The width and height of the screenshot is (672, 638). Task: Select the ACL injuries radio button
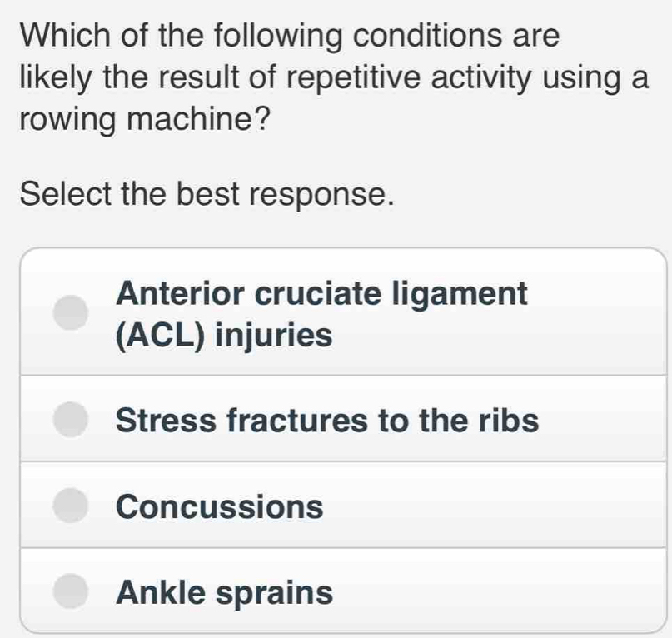pyautogui.click(x=69, y=315)
